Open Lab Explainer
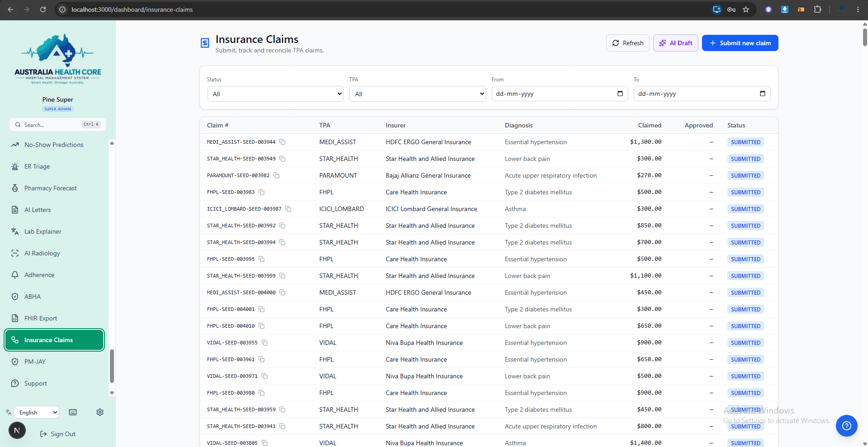The width and height of the screenshot is (868, 447). 54,231
